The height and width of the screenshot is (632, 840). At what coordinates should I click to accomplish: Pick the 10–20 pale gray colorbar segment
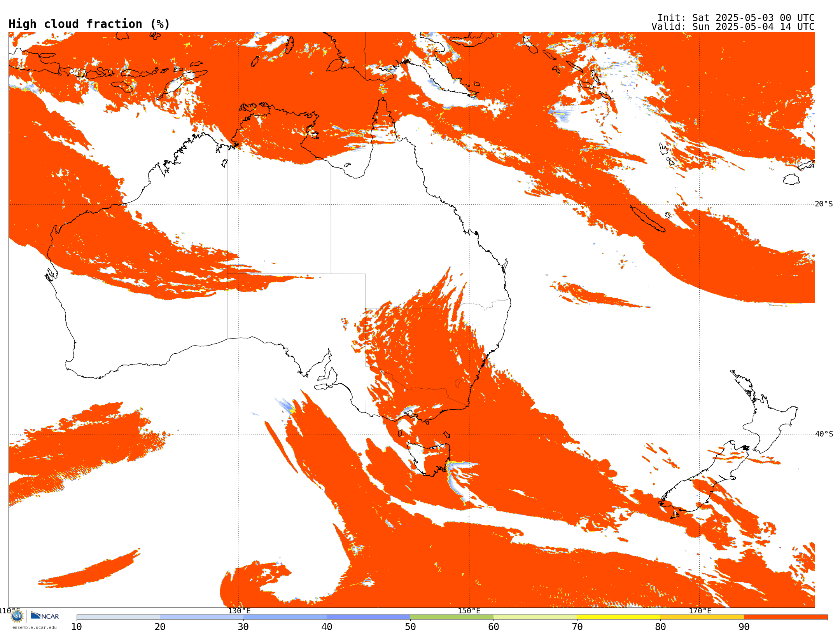tap(118, 617)
